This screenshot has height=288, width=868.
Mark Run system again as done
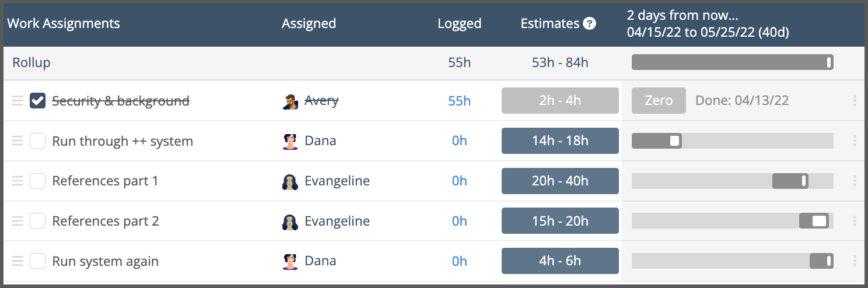tap(38, 261)
